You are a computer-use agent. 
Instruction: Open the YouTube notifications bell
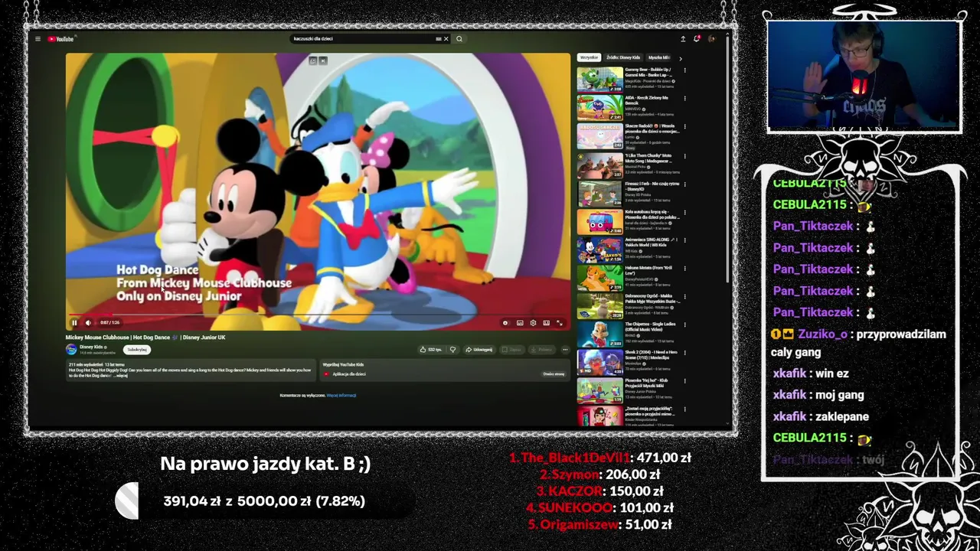pyautogui.click(x=697, y=39)
